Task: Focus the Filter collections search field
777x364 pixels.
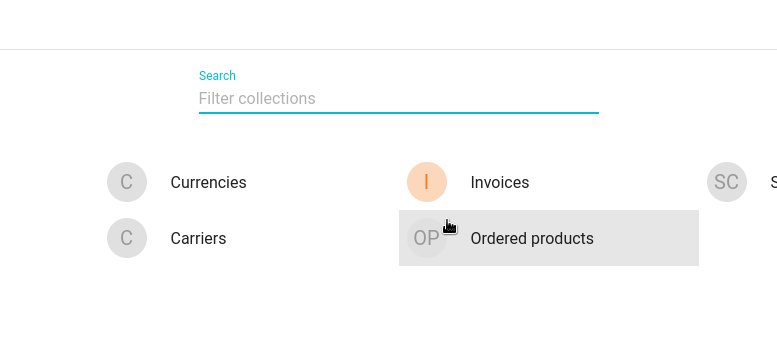Action: pos(398,99)
